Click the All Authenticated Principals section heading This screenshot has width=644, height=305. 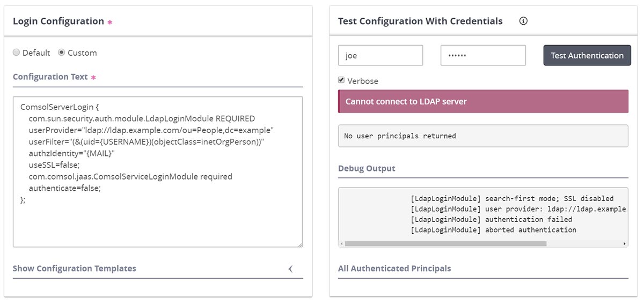[x=394, y=269]
